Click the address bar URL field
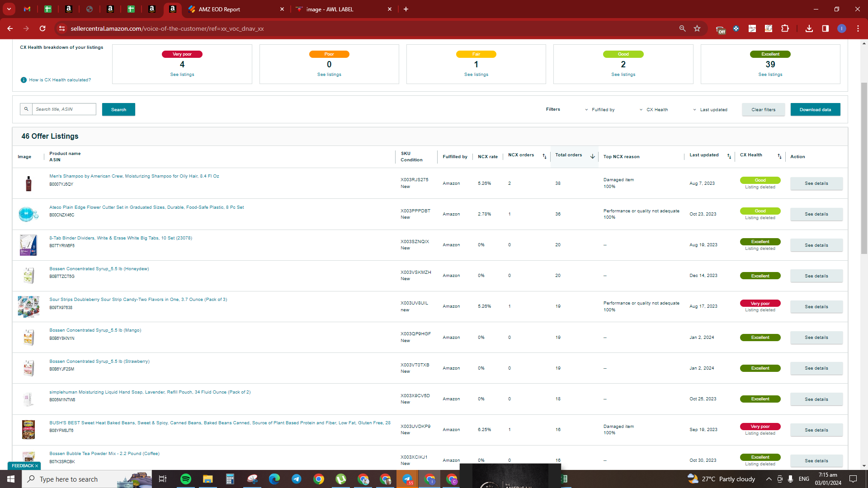Screen dimensions: 868x488 click(x=371, y=28)
